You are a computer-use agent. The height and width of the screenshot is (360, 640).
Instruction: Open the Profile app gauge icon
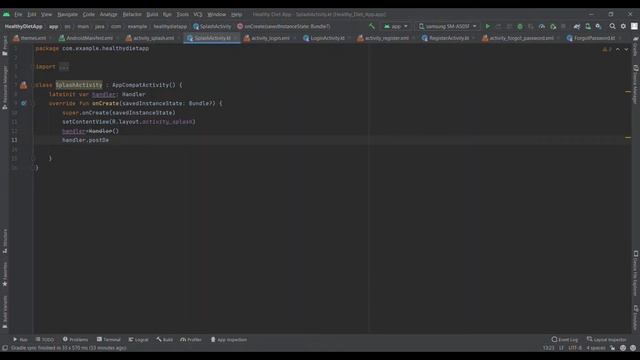coord(542,26)
